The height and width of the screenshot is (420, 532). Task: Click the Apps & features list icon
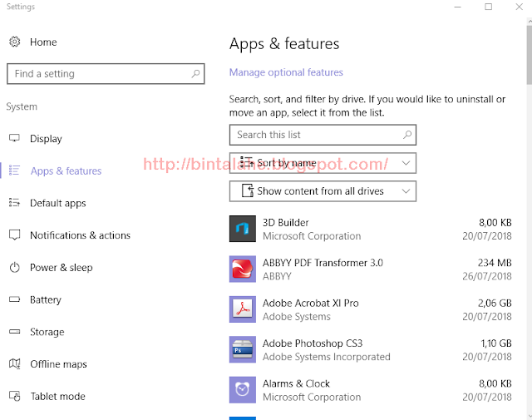[x=14, y=170]
